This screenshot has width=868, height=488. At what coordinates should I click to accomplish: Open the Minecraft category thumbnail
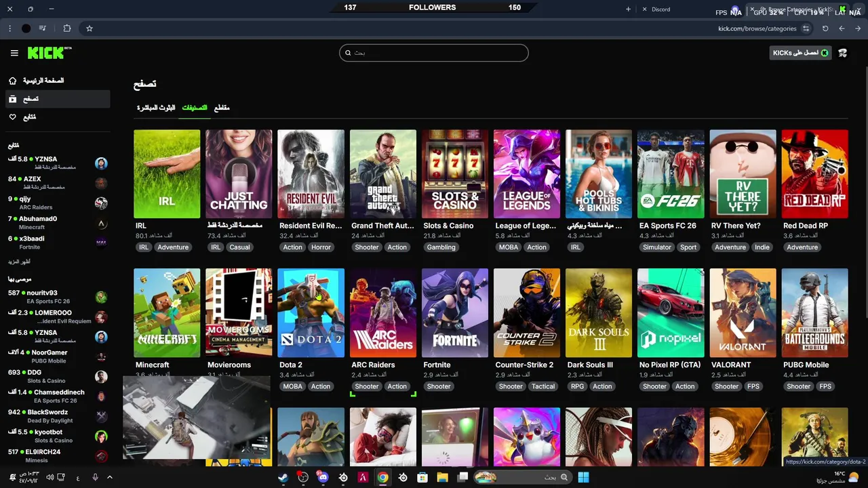click(167, 313)
